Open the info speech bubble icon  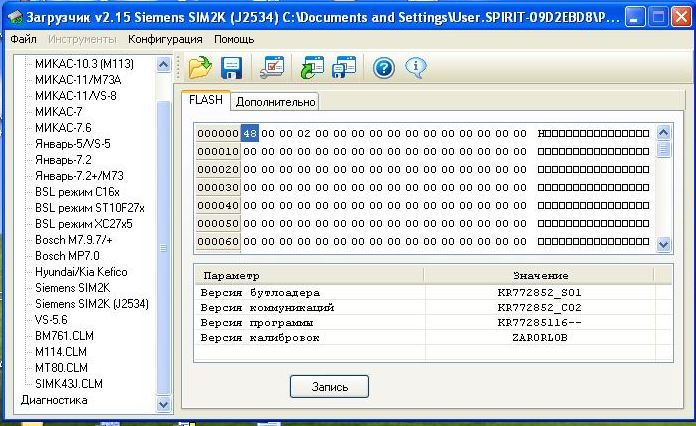click(415, 68)
